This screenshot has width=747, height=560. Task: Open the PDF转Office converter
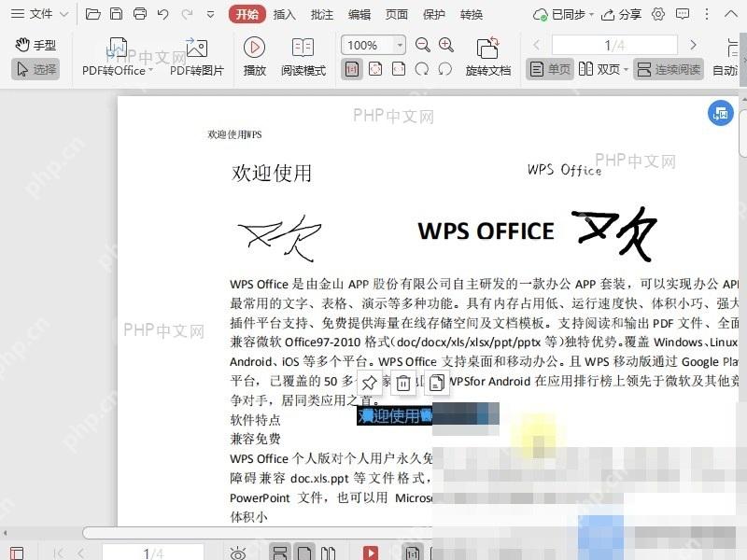click(118, 57)
